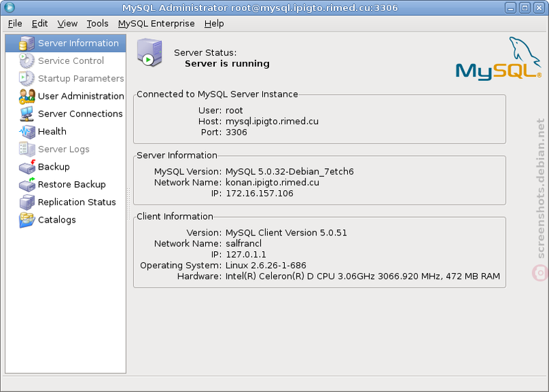Click the sidebar pane splitter handle
Viewport: 549px width, 392px height.
[x=128, y=204]
